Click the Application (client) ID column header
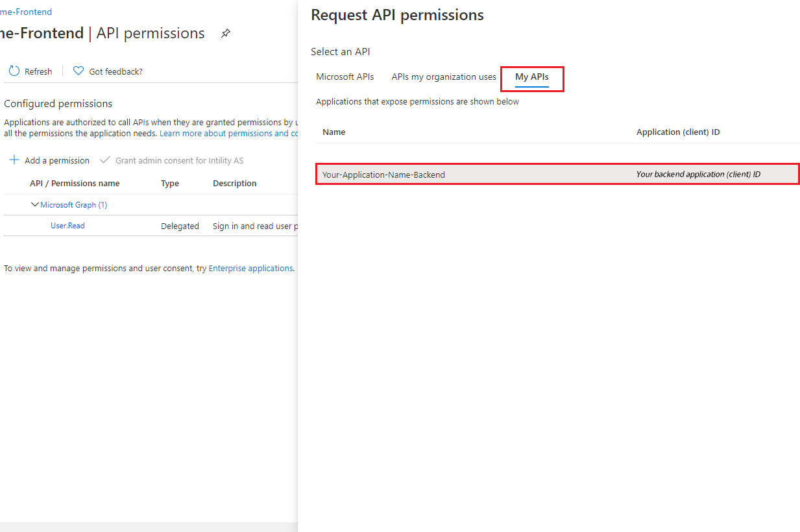Image resolution: width=800 pixels, height=532 pixels. pos(678,132)
